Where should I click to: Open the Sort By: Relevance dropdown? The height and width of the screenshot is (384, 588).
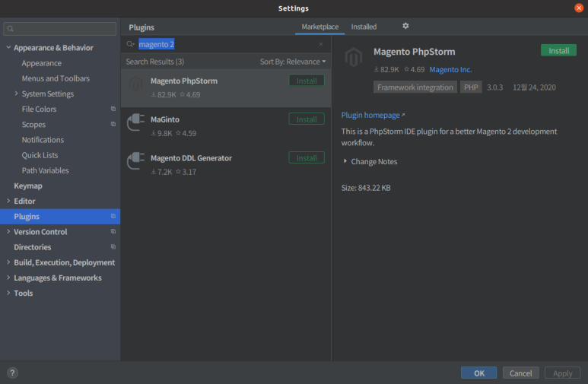click(293, 62)
